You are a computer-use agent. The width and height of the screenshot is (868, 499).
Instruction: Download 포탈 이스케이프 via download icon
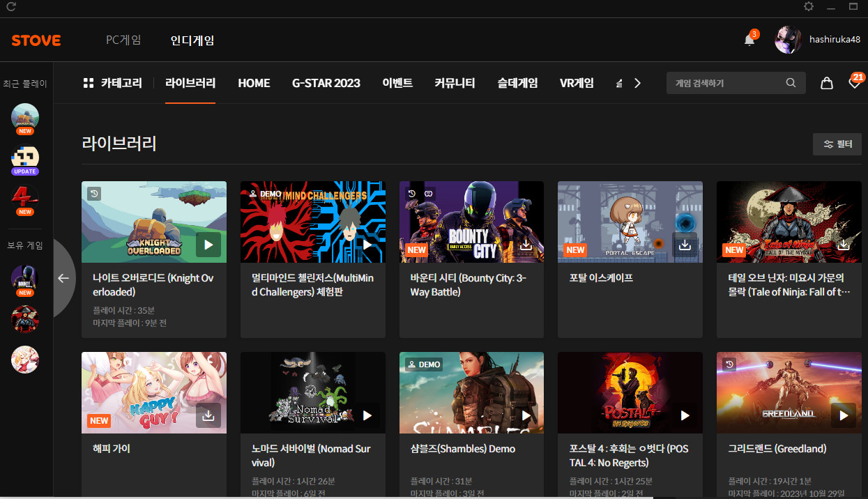[685, 245]
